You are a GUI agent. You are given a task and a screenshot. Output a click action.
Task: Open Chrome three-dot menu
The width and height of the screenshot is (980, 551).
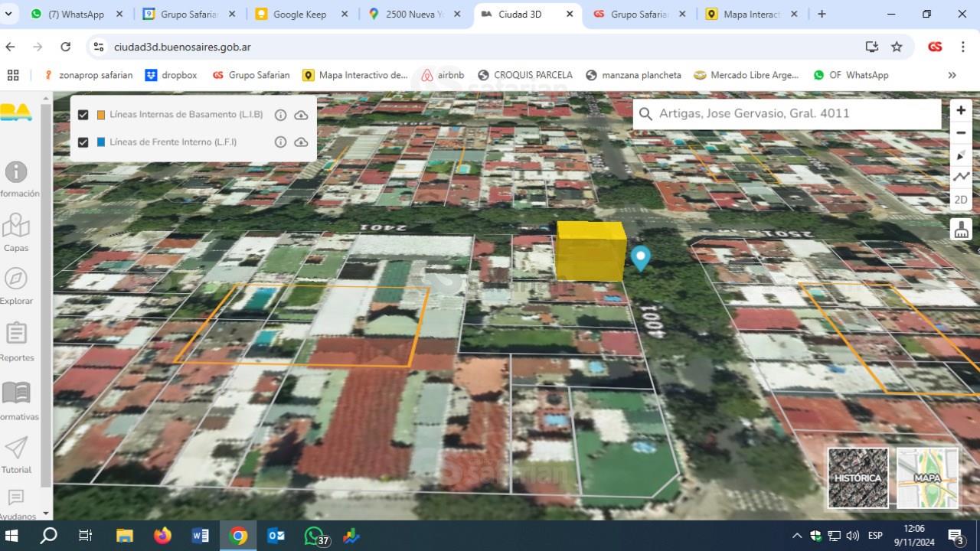(x=962, y=47)
